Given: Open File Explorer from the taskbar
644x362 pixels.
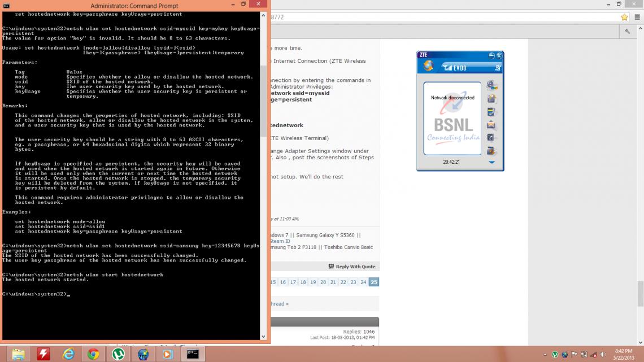Looking at the screenshot, I should click(19, 354).
